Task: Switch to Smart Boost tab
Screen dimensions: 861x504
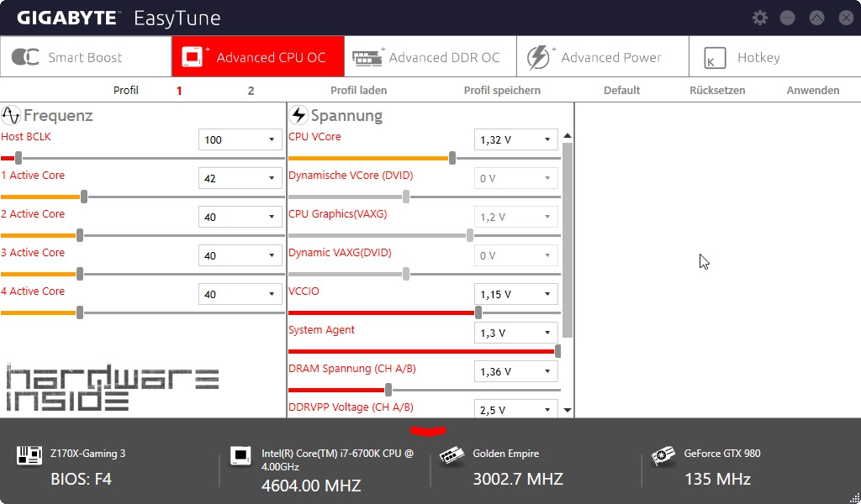Action: click(x=87, y=57)
